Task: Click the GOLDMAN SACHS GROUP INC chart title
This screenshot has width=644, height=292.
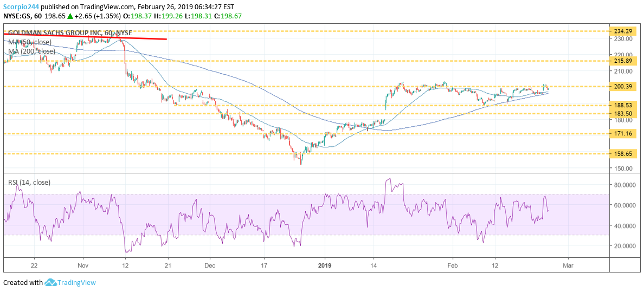Action: (x=70, y=33)
